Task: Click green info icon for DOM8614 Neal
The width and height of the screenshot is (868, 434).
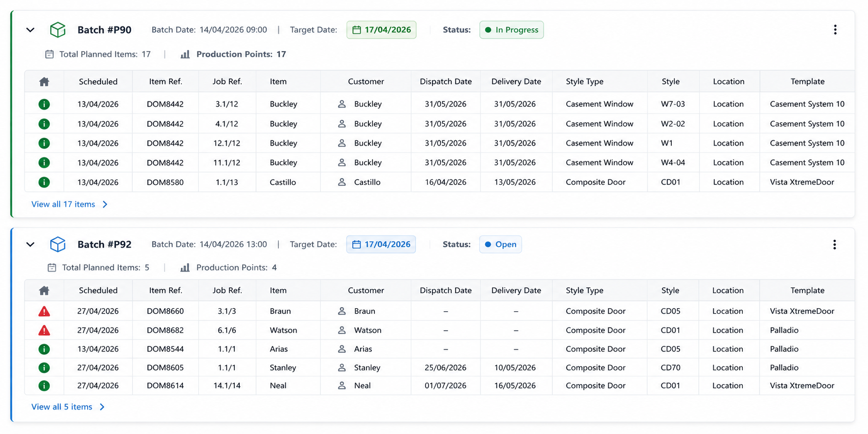Action: 44,386
